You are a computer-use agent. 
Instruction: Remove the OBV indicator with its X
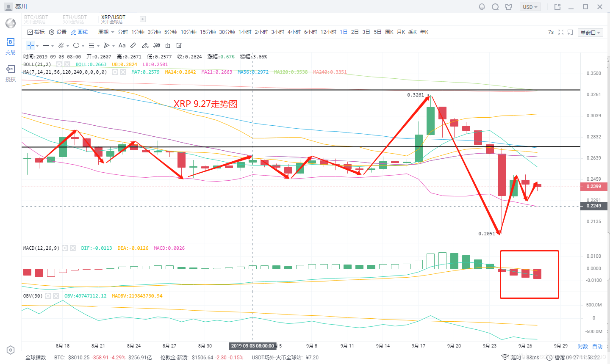click(55, 296)
